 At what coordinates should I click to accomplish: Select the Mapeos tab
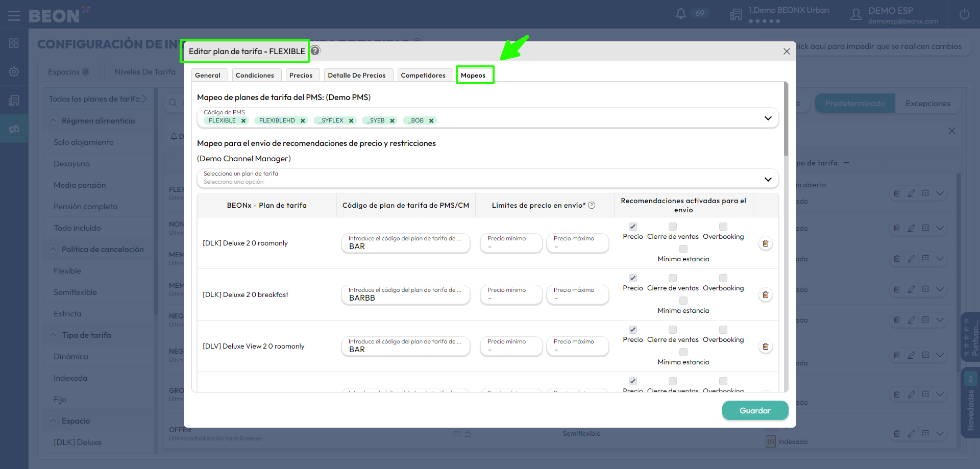pyautogui.click(x=474, y=75)
